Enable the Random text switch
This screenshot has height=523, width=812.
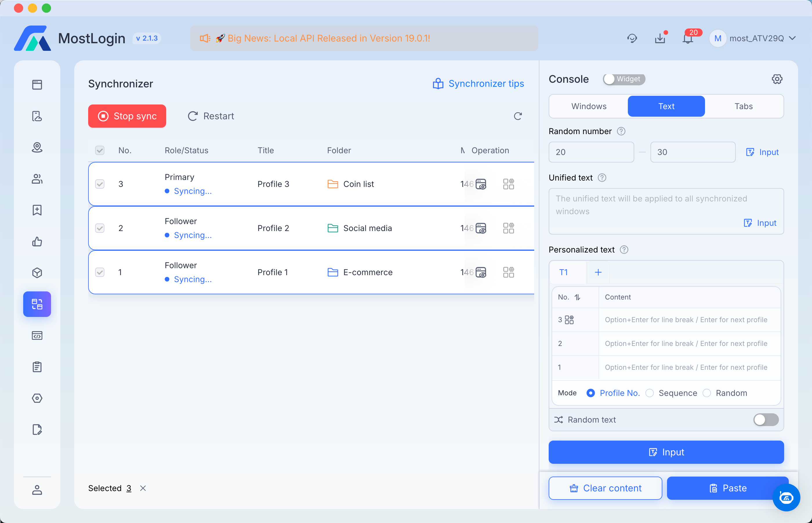(x=766, y=420)
